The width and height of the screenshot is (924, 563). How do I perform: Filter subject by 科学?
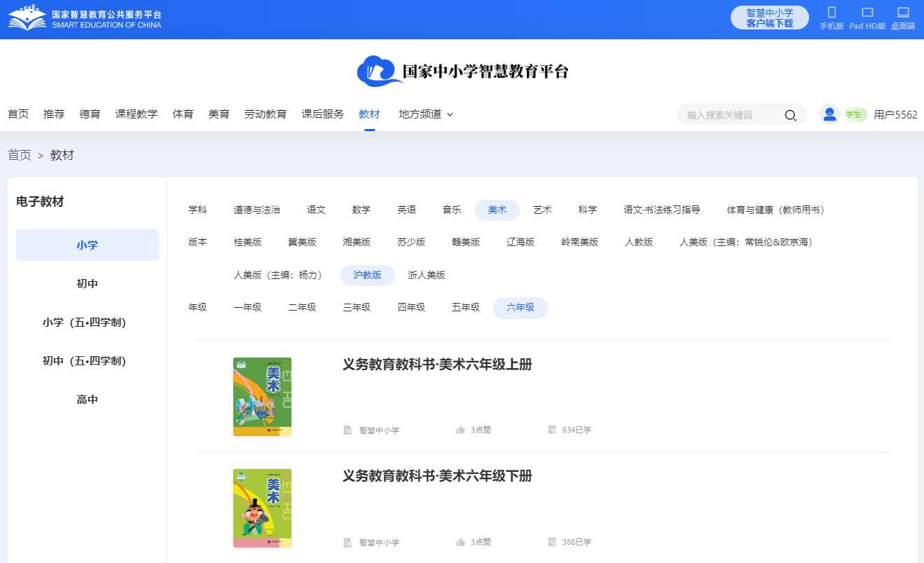(588, 210)
